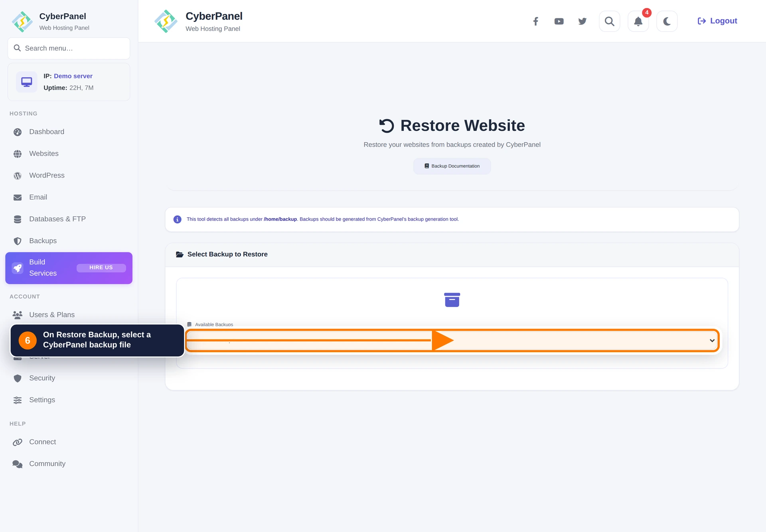Click the Databases & FTP database icon
This screenshot has width=766, height=532.
coord(18,219)
